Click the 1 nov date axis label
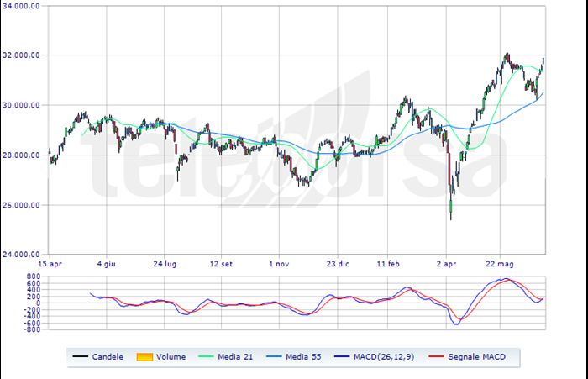This screenshot has width=588, height=379. coord(279,264)
